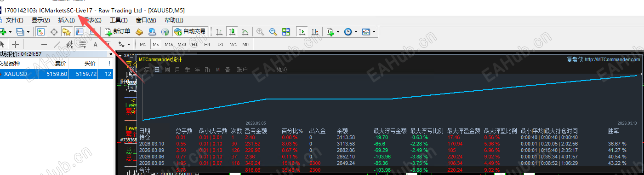The image size is (644, 175).
Task: Select the equidistant channel tool
Action: click(70, 45)
